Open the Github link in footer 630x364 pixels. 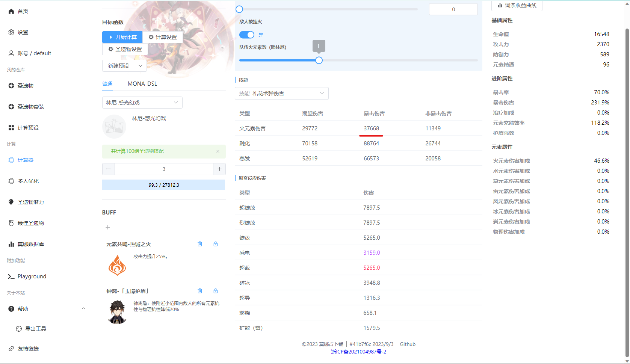[408, 344]
